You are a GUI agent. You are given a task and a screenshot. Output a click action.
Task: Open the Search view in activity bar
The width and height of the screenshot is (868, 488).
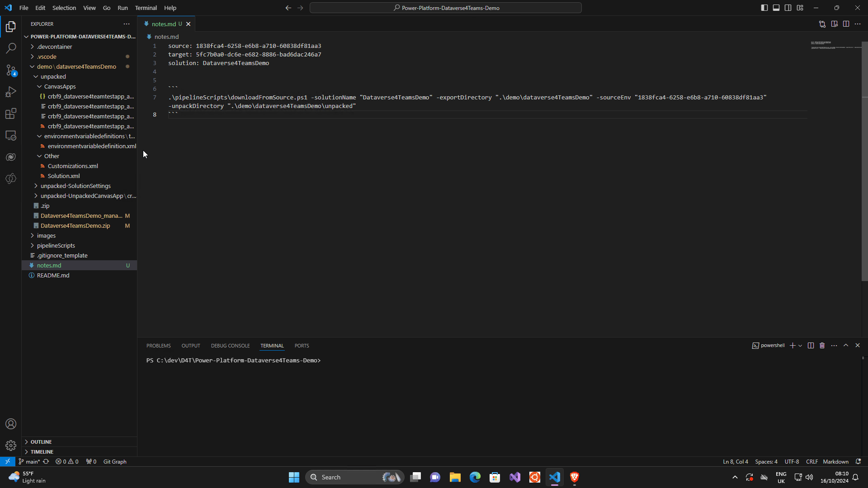pos(11,48)
